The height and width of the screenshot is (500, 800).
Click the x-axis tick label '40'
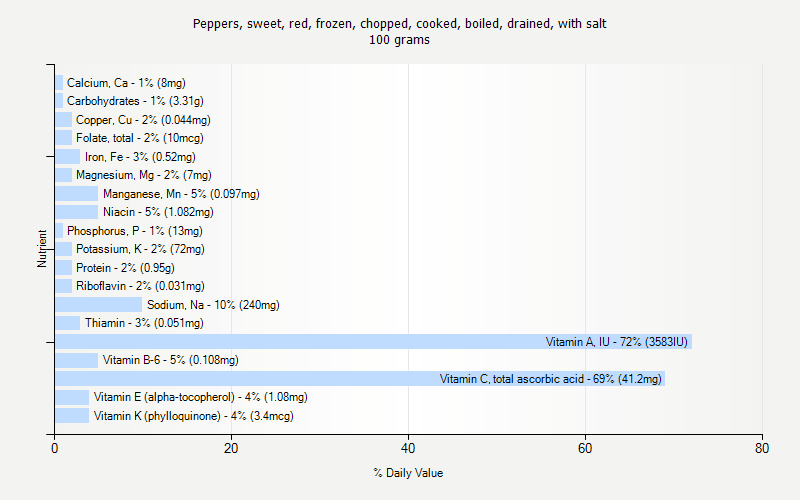408,448
